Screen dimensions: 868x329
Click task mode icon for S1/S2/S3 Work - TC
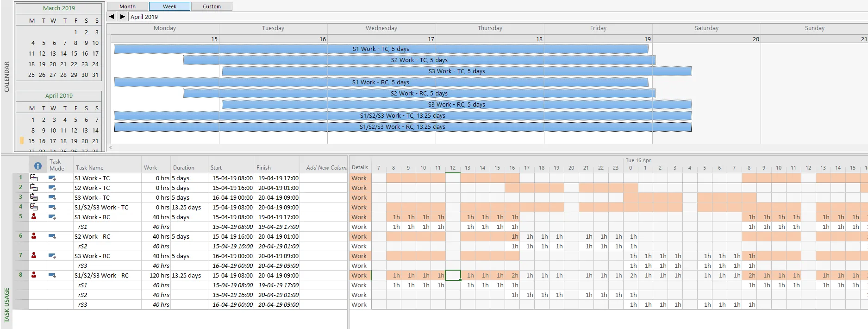coord(52,207)
